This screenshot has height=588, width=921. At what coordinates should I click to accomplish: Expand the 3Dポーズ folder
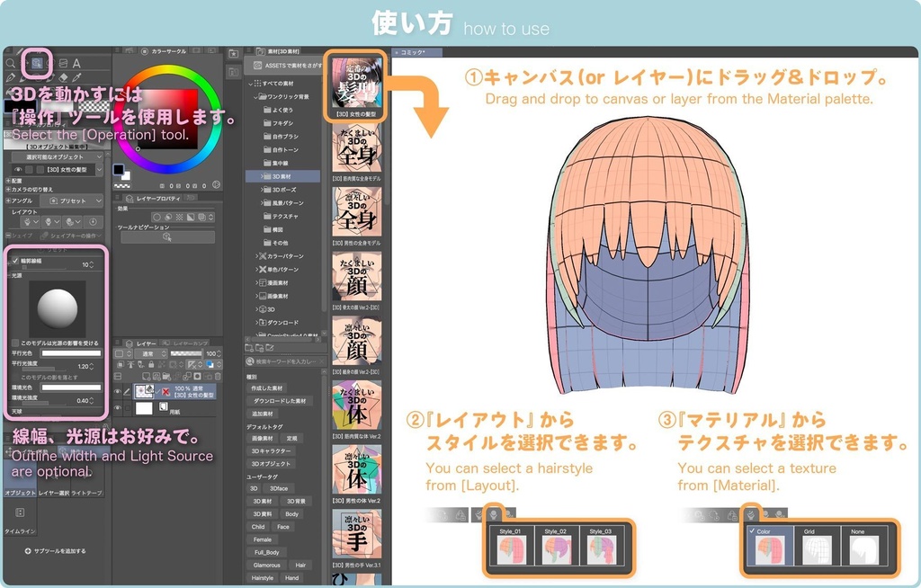262,190
